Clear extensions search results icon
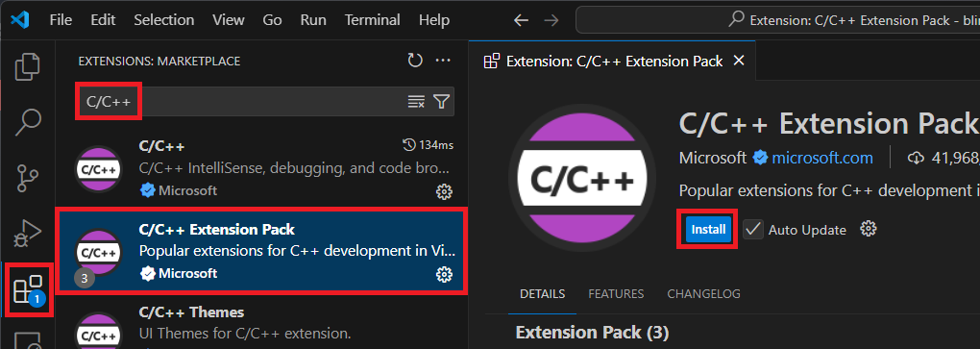This screenshot has height=349, width=980. pyautogui.click(x=416, y=102)
